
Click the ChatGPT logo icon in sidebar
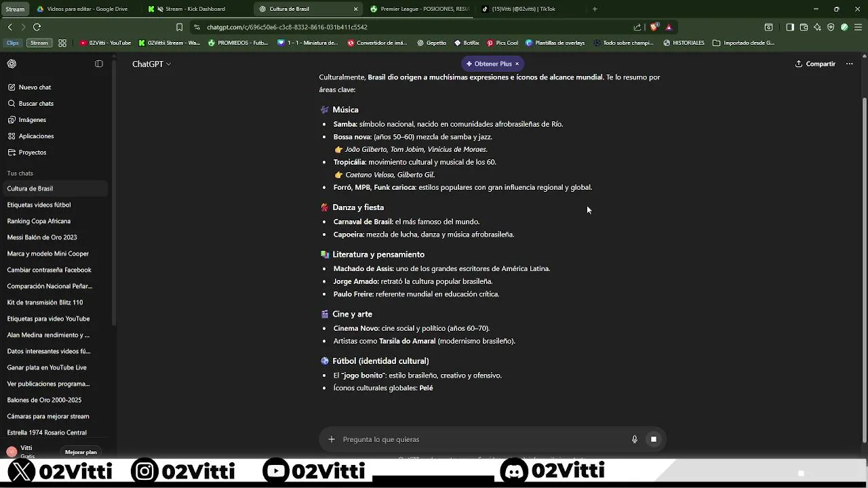[x=12, y=64]
